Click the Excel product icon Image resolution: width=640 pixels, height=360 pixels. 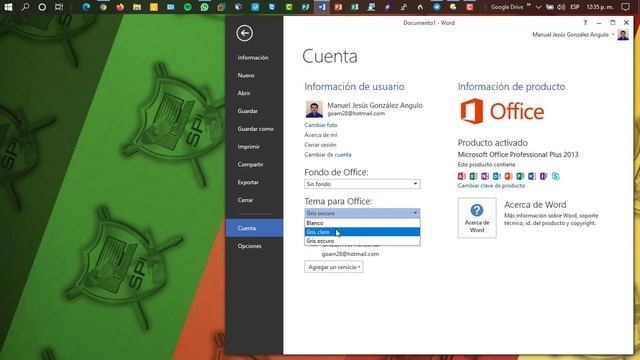[473, 176]
